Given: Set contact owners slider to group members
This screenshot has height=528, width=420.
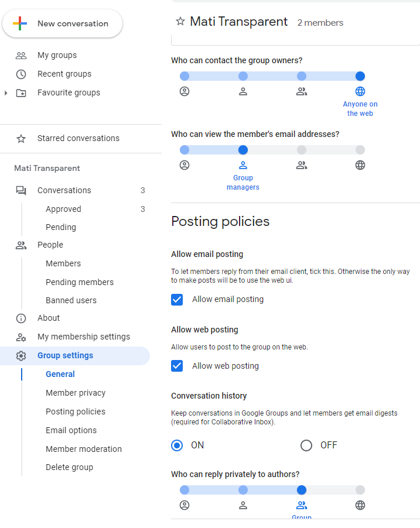Looking at the screenshot, I should pyautogui.click(x=302, y=76).
